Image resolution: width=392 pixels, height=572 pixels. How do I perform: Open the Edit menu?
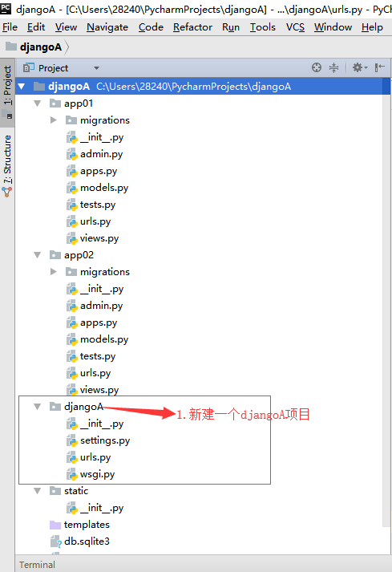[36, 27]
